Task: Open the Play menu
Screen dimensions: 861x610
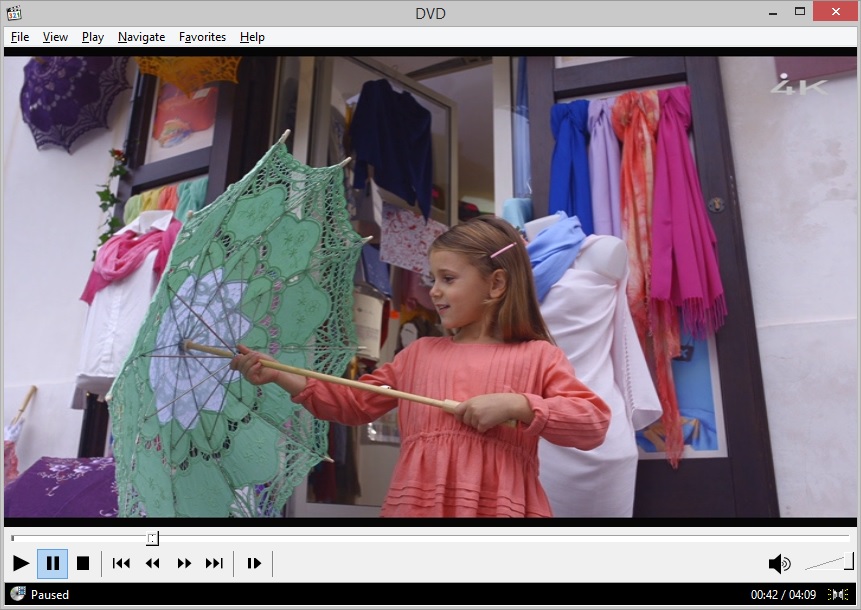Action: tap(93, 37)
